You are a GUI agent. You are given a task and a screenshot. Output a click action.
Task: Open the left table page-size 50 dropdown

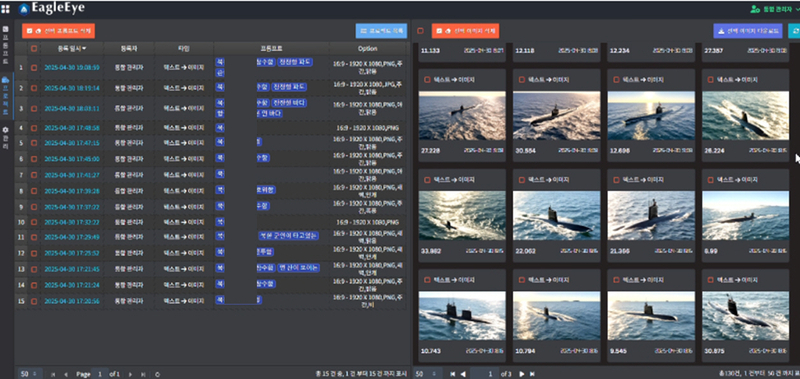coord(30,374)
